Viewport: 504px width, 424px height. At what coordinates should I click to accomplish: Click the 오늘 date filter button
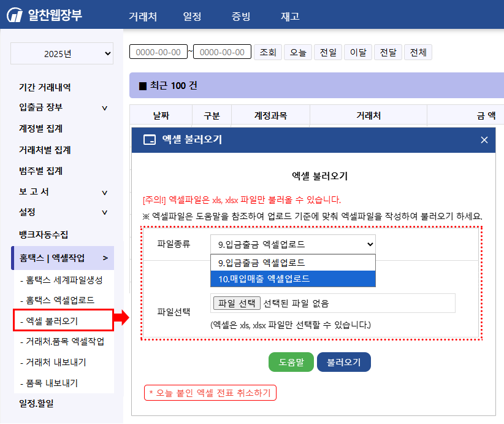pos(298,52)
